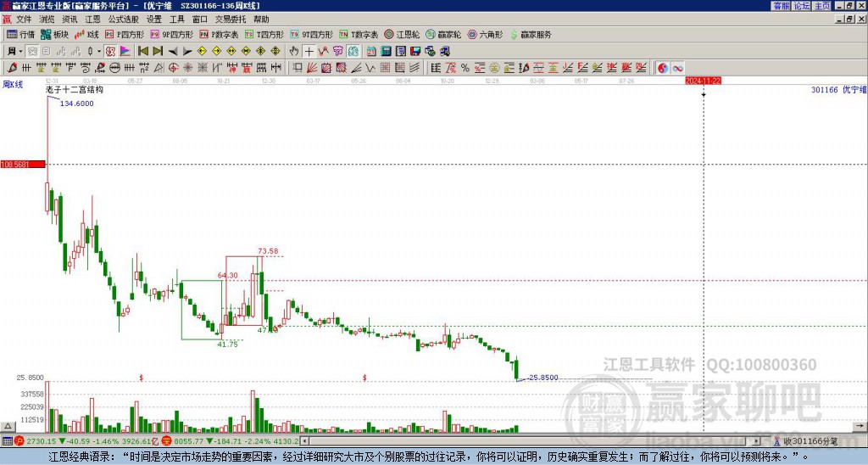This screenshot has height=465, width=868.
Task: Open the T数字表 tool
Action: pos(359,34)
